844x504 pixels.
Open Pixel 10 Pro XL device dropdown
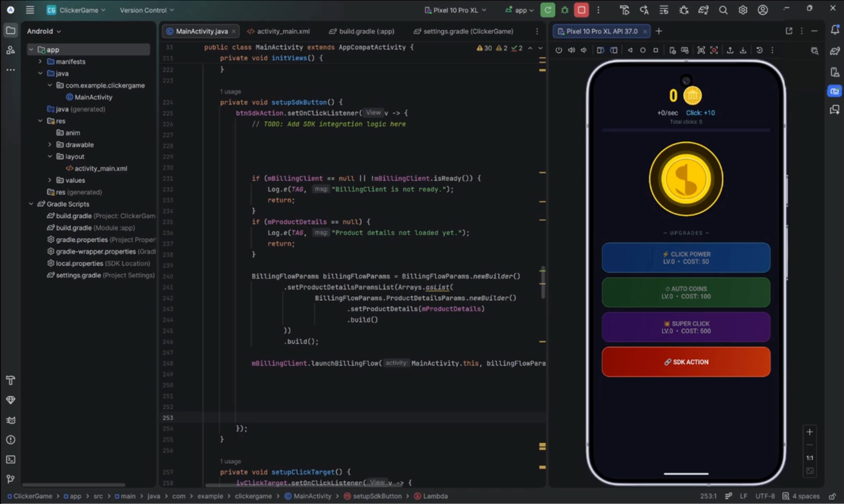455,10
